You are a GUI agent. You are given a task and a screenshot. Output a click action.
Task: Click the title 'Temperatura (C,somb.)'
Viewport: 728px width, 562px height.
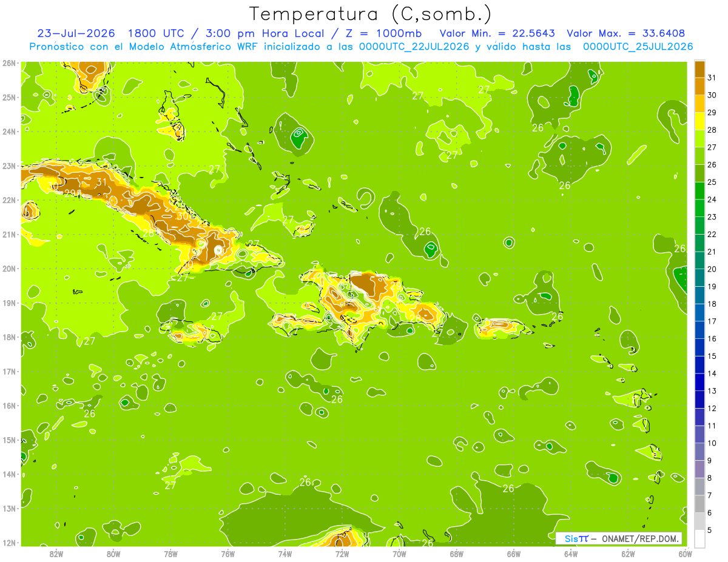370,14
